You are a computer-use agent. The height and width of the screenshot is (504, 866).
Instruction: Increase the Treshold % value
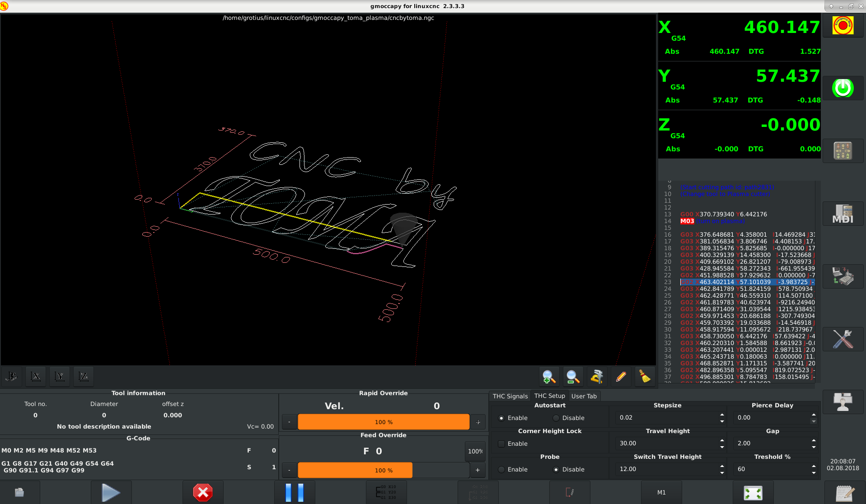tap(814, 466)
